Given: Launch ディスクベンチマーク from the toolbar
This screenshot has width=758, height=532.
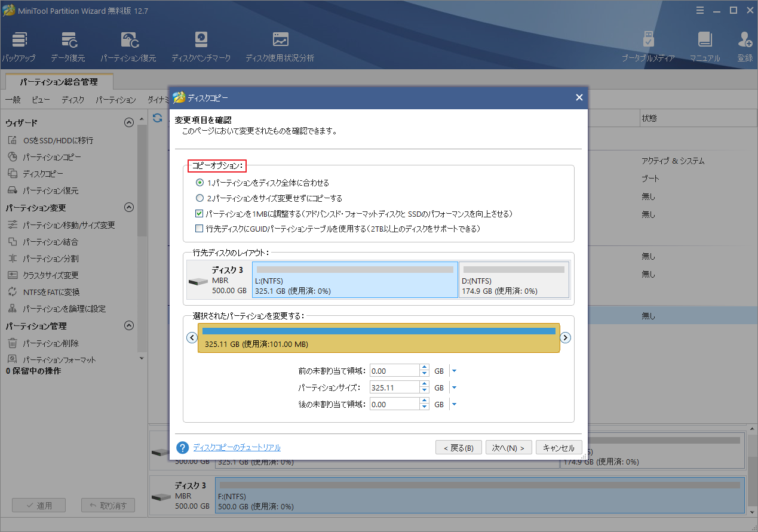Looking at the screenshot, I should [x=201, y=41].
